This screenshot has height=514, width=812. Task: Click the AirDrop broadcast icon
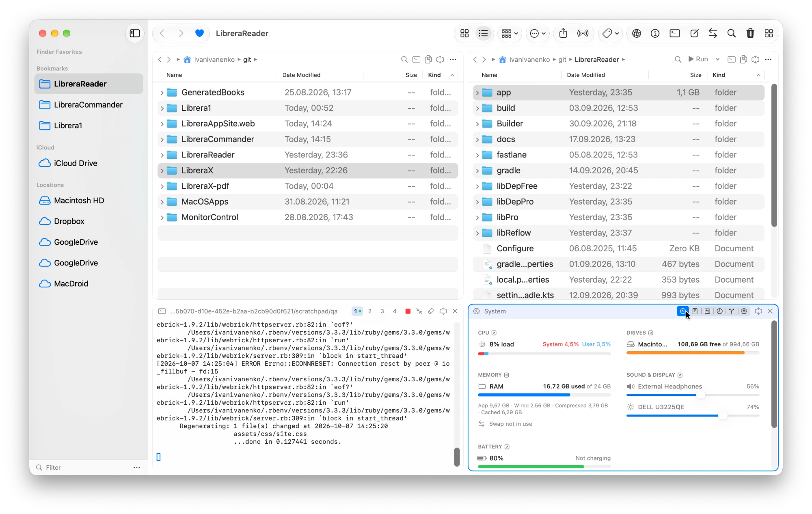click(x=583, y=33)
